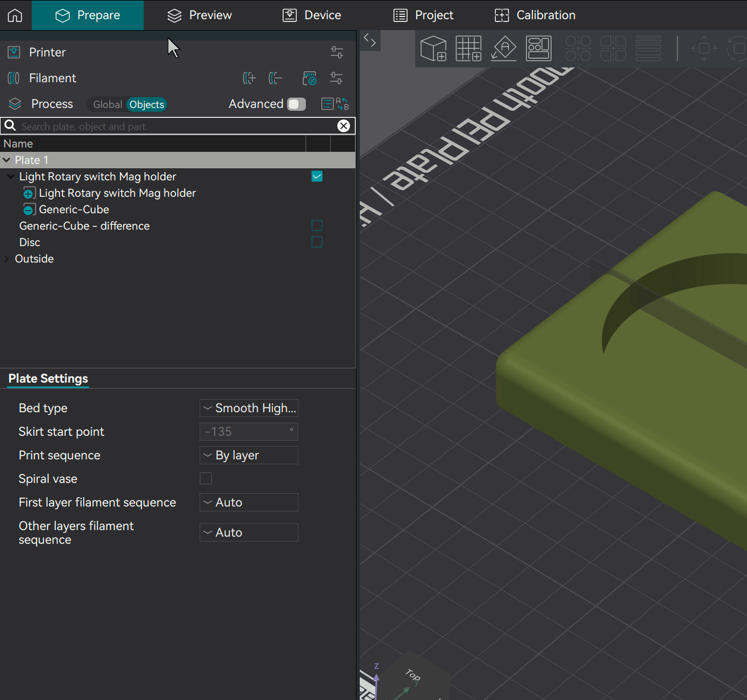The width and height of the screenshot is (747, 700).
Task: Select the Disc object row
Action: click(x=30, y=242)
